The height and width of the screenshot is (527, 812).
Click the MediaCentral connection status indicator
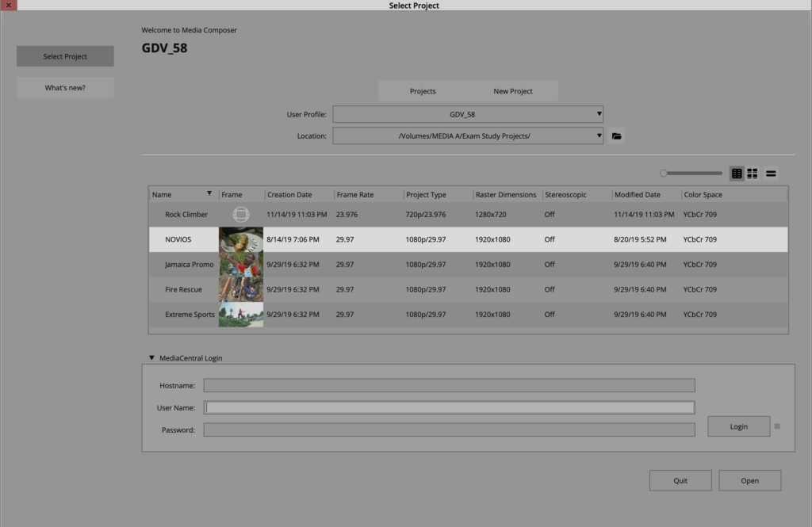[x=776, y=426]
